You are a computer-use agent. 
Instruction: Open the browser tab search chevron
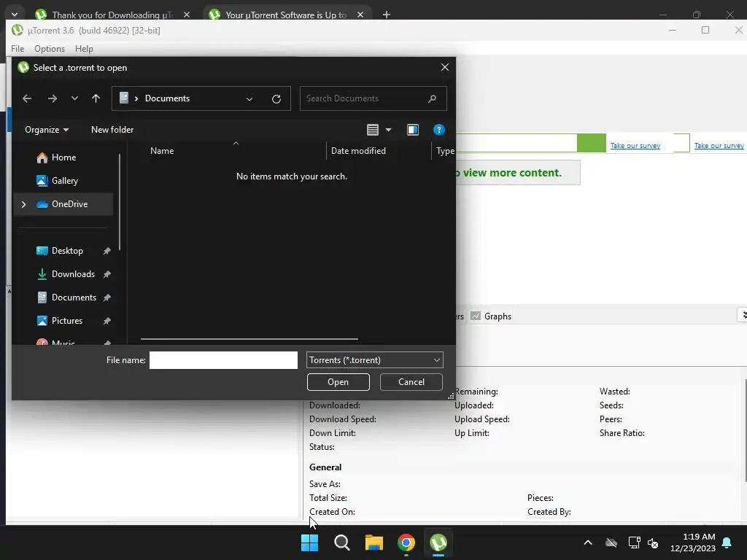click(15, 15)
